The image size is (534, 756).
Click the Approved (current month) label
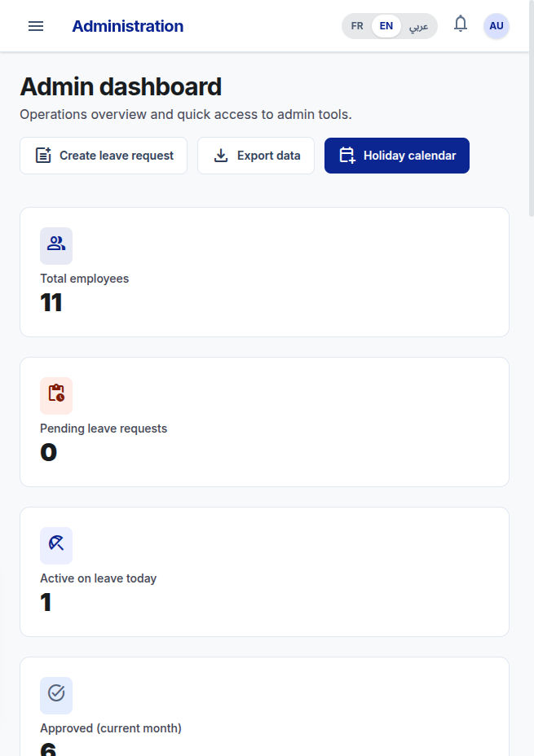[111, 728]
